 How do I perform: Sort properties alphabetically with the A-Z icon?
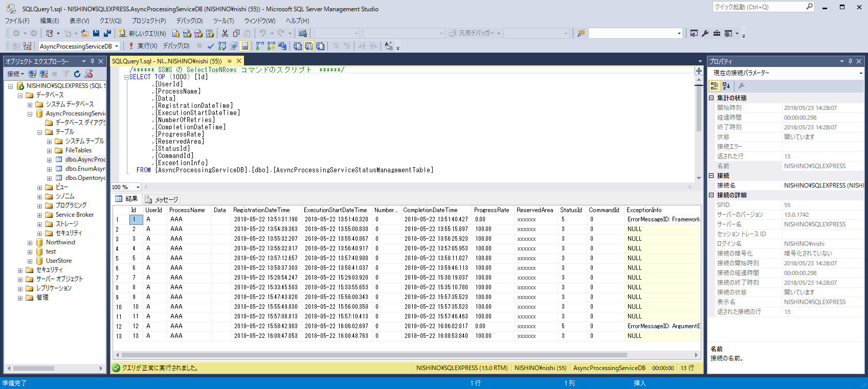(726, 86)
